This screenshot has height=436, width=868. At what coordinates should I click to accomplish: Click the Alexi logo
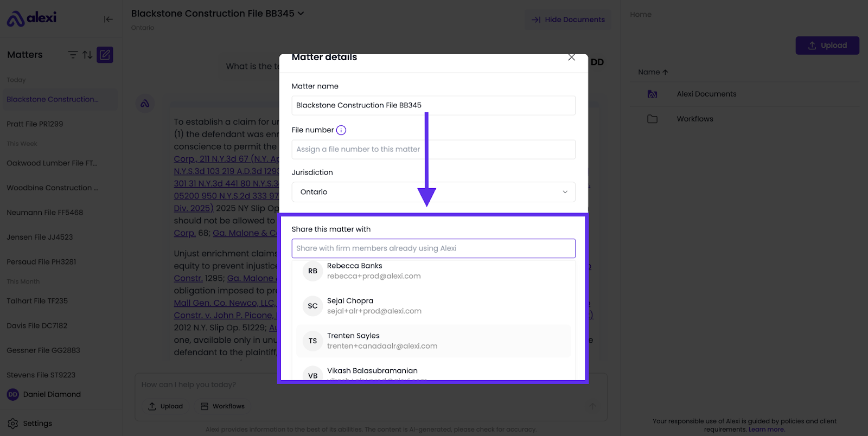pyautogui.click(x=31, y=18)
